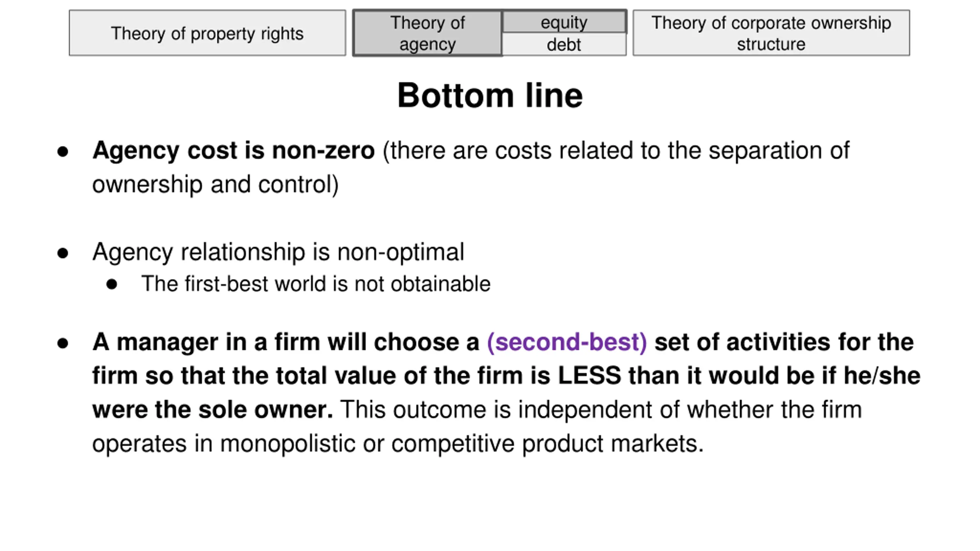Open Theory of corporate ownership structure
This screenshot has height=551, width=980.
(x=771, y=33)
